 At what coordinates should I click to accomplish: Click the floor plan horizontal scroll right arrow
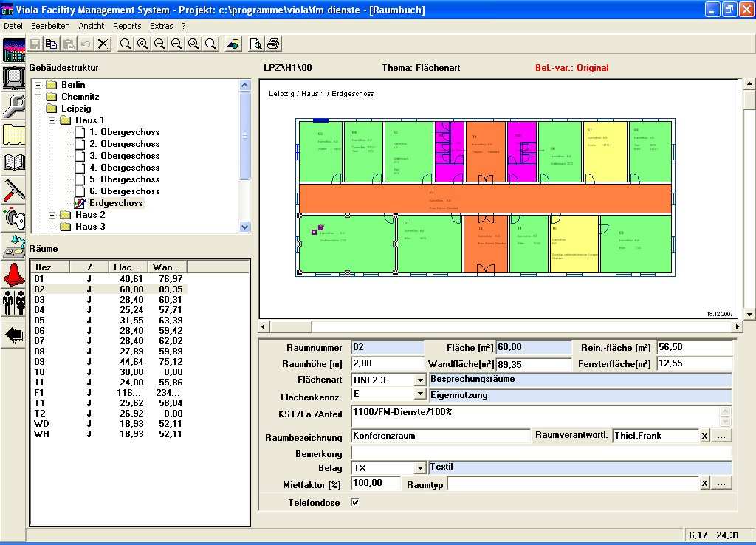[x=738, y=326]
